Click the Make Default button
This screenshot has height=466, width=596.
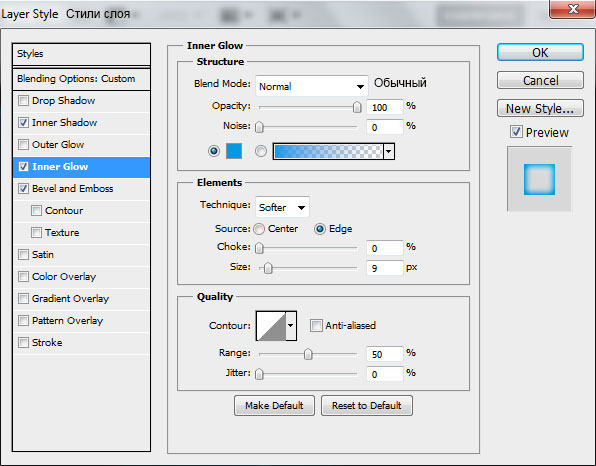(274, 406)
